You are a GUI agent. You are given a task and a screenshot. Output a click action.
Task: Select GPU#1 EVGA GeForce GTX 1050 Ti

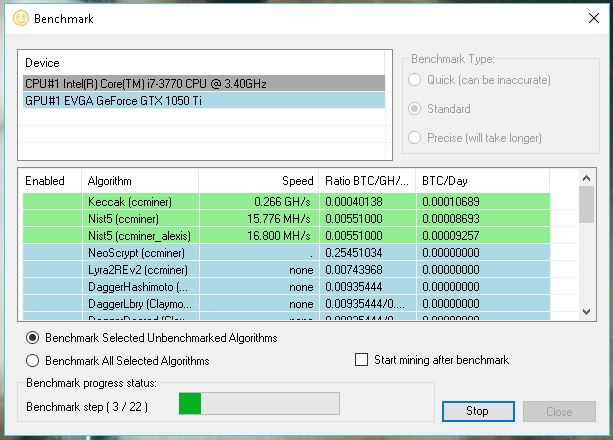[204, 101]
